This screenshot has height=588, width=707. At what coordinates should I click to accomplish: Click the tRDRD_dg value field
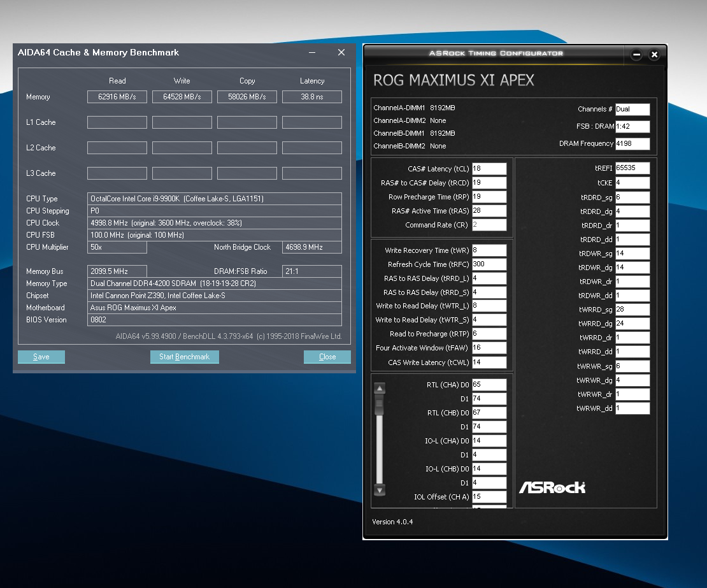tap(632, 211)
